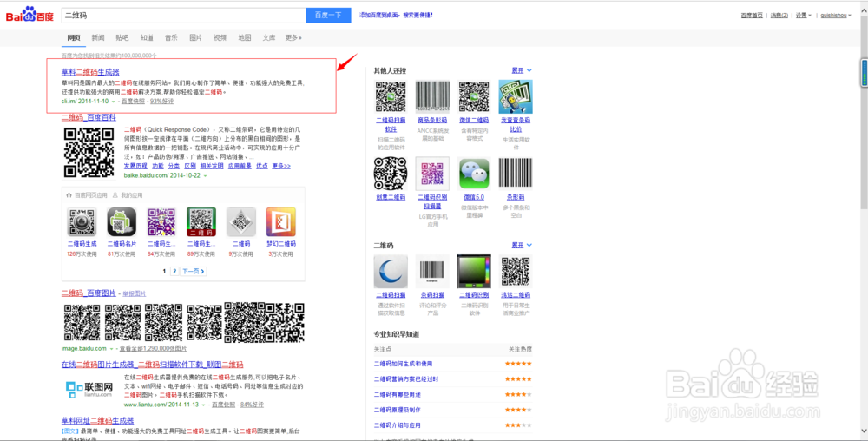Open the 二维码生成 app icon
868x441 pixels.
[x=82, y=222]
